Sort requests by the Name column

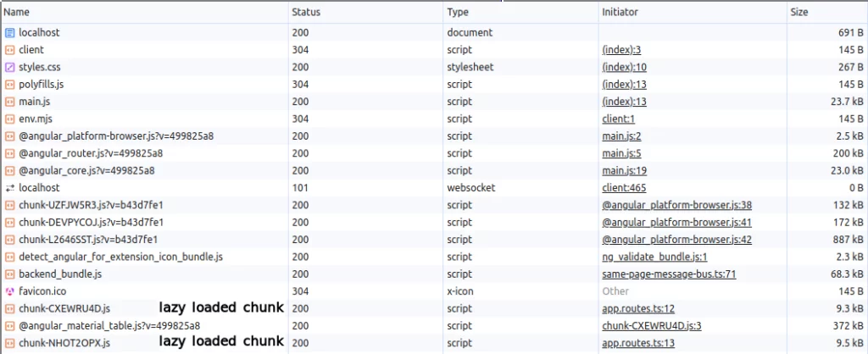[x=17, y=13]
